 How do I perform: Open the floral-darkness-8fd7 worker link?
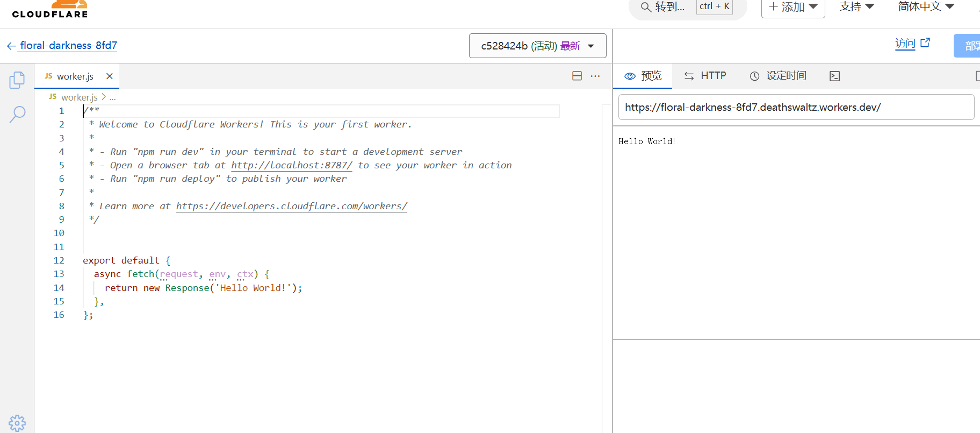[x=68, y=46]
